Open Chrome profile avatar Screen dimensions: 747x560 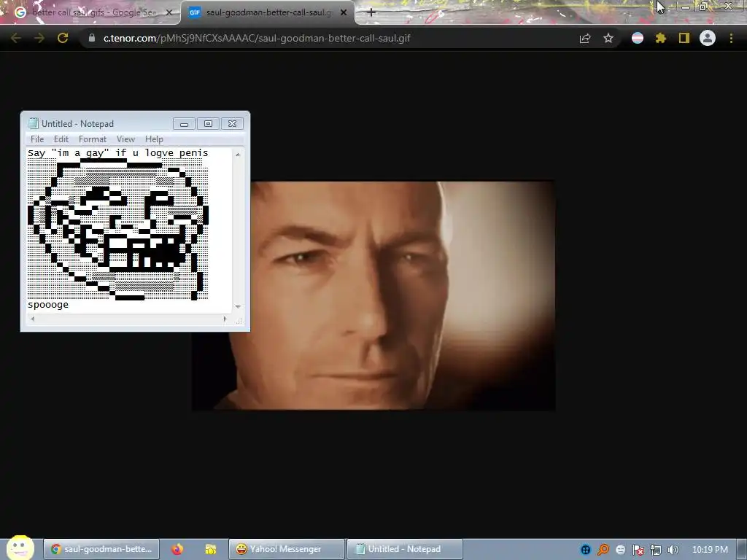(708, 38)
